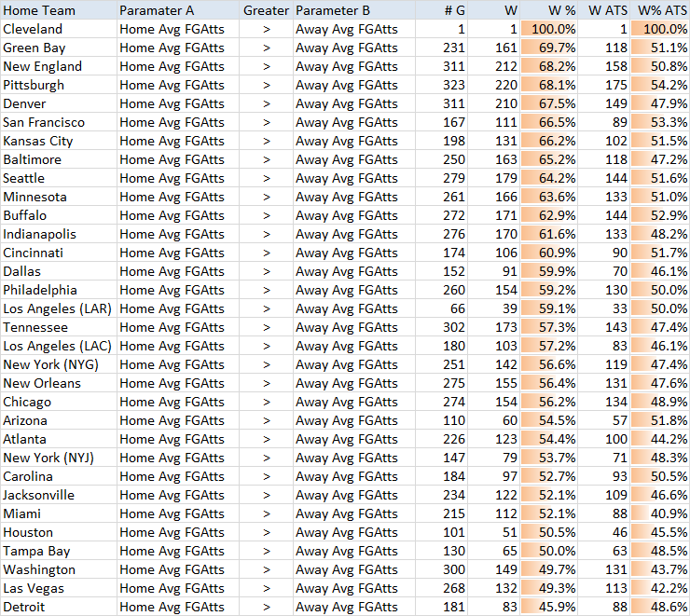Select Detroit's 45.9% cell
The height and width of the screenshot is (616, 690).
[548, 607]
